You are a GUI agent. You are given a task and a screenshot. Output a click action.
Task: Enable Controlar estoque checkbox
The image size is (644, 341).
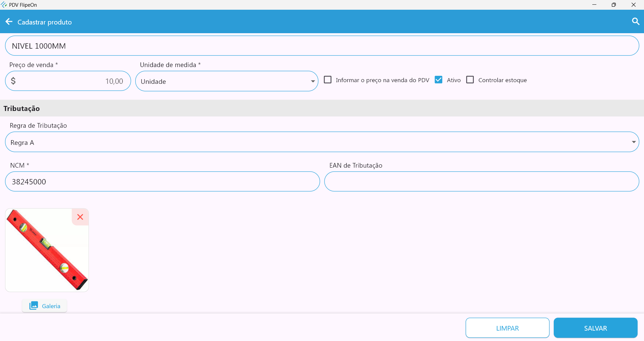pos(470,80)
